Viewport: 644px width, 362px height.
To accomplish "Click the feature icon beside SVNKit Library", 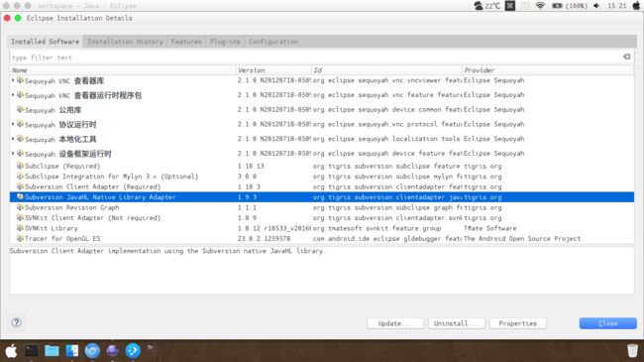I will click(x=20, y=228).
